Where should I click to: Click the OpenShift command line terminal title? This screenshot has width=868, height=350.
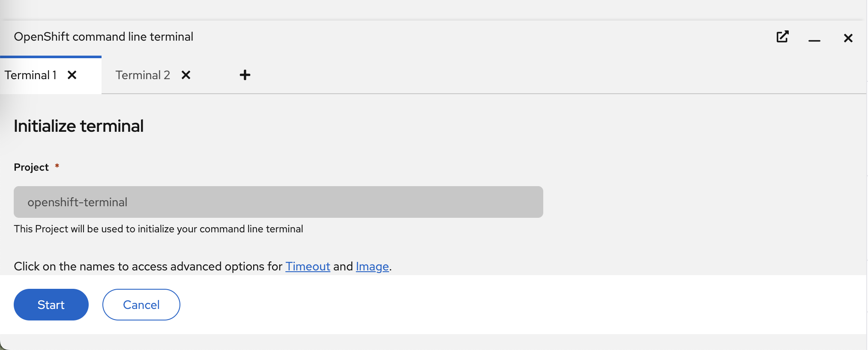pos(103,37)
